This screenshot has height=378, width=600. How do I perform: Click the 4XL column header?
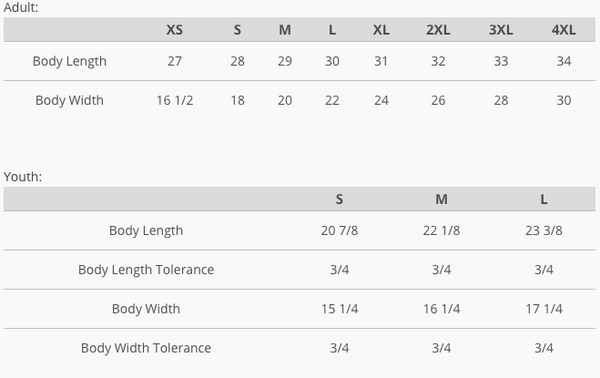(564, 30)
